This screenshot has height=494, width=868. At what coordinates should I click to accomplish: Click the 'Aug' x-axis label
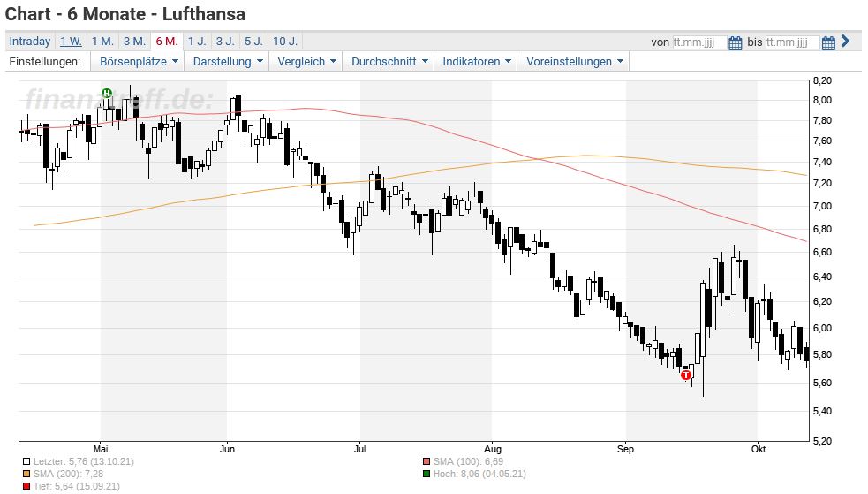click(492, 449)
